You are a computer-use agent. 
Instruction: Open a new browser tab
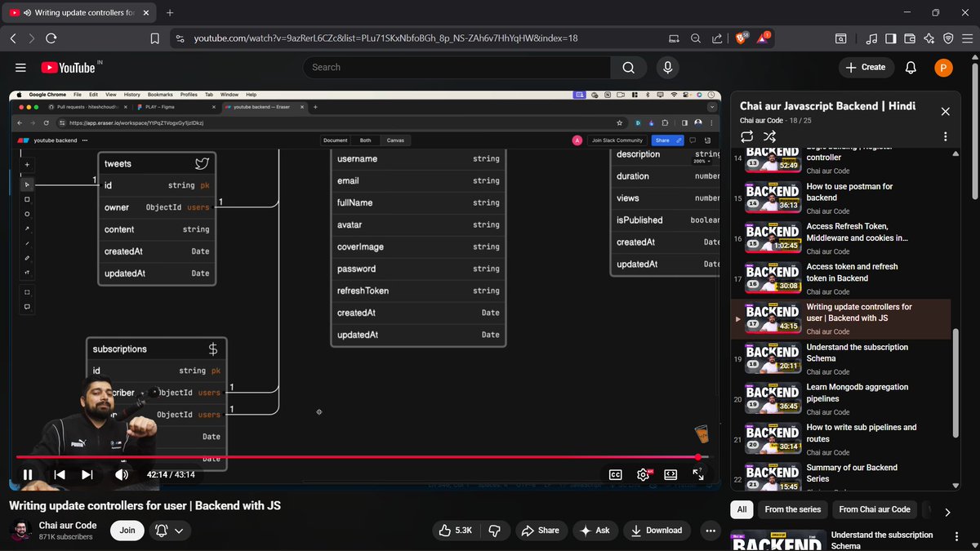tap(170, 13)
